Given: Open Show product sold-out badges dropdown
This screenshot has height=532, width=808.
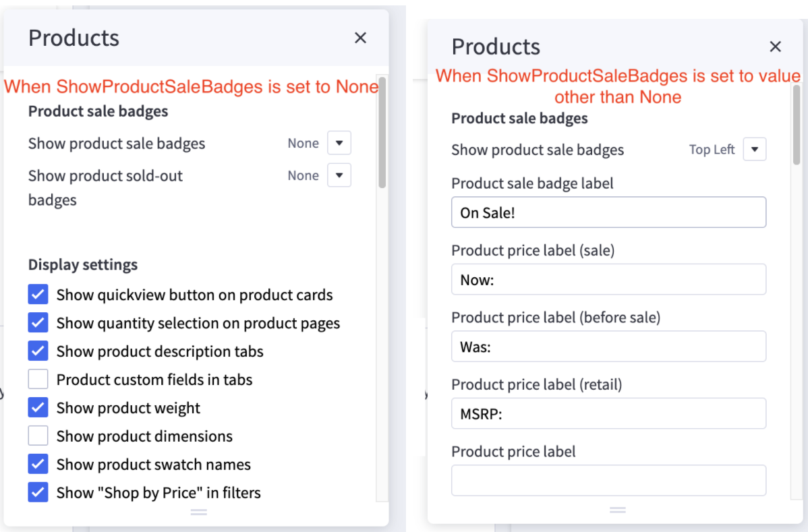Looking at the screenshot, I should coord(339,175).
